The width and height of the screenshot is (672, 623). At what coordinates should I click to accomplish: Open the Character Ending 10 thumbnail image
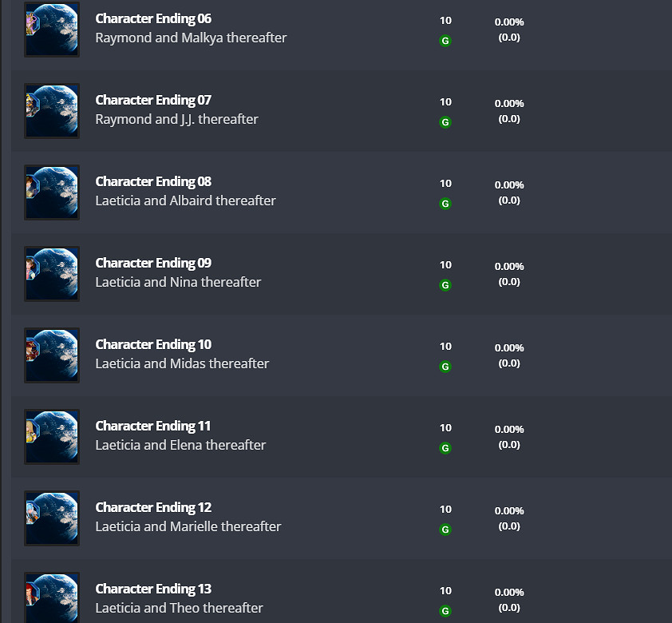click(52, 355)
